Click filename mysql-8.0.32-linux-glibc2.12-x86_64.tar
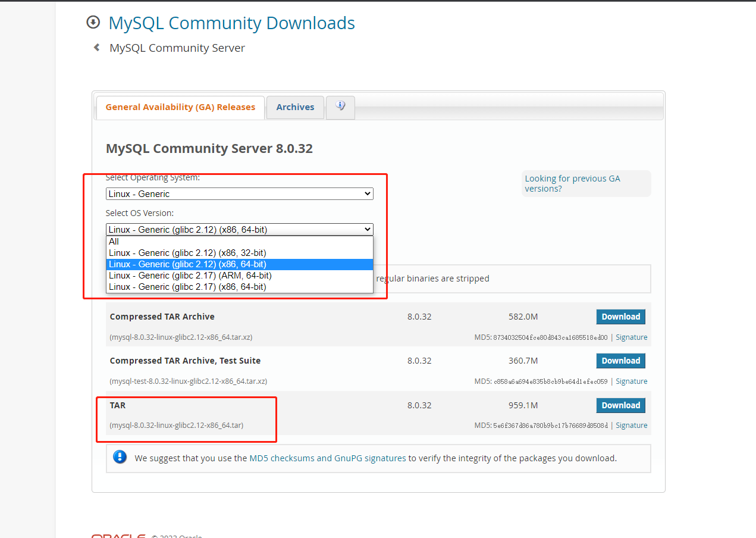The width and height of the screenshot is (756, 538). coord(177,425)
